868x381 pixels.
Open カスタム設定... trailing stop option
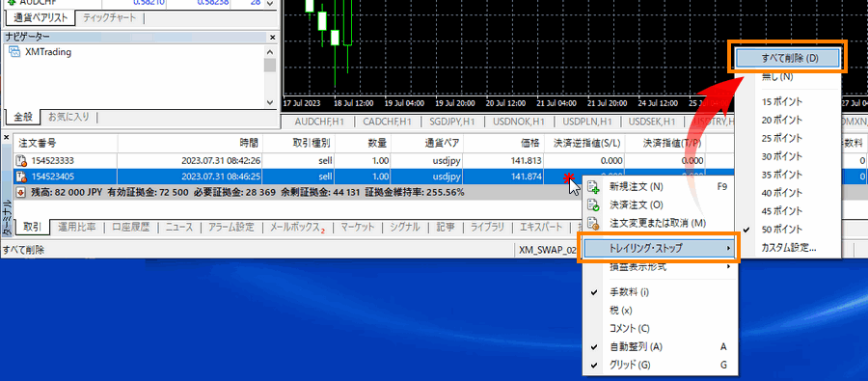pos(789,248)
